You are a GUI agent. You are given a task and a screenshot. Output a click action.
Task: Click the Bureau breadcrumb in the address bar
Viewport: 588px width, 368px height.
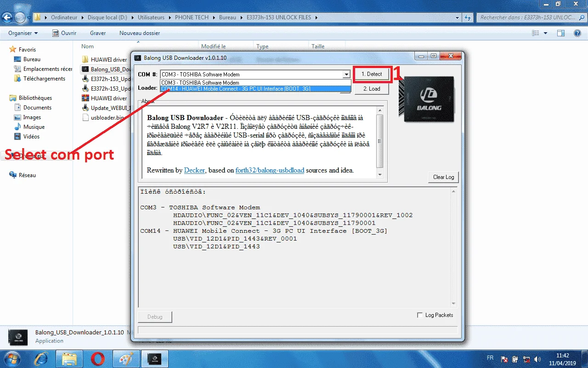227,17
